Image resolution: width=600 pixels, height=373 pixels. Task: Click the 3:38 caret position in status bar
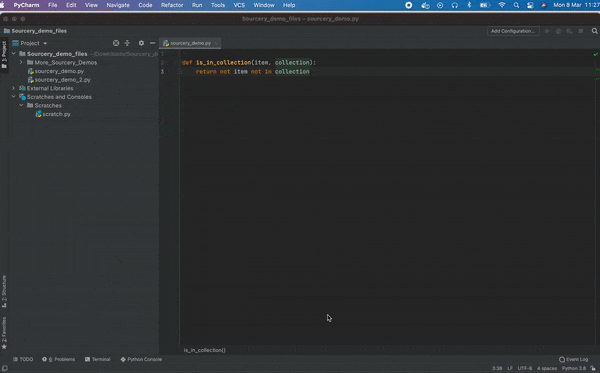pos(497,368)
